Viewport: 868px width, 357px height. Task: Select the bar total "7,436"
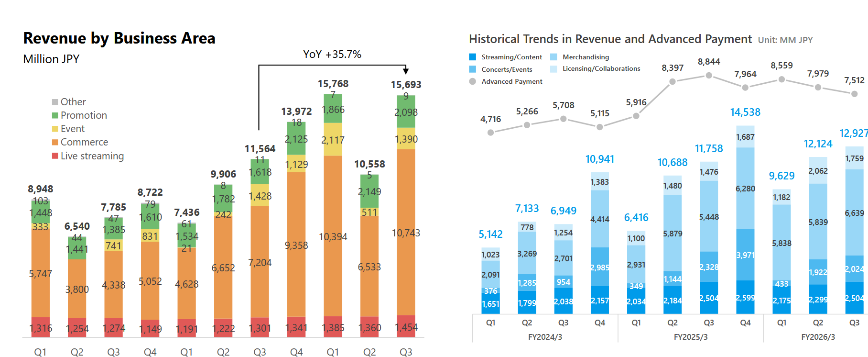pos(187,212)
